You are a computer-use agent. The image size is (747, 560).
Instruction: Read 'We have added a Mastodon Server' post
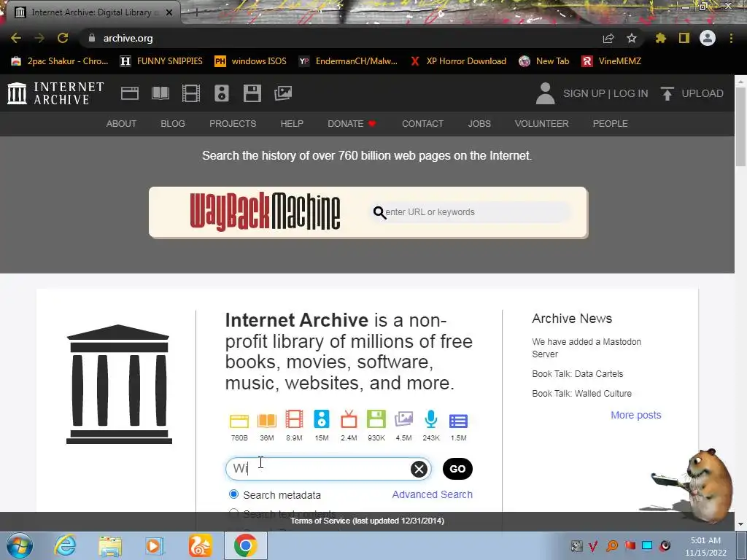click(x=587, y=348)
